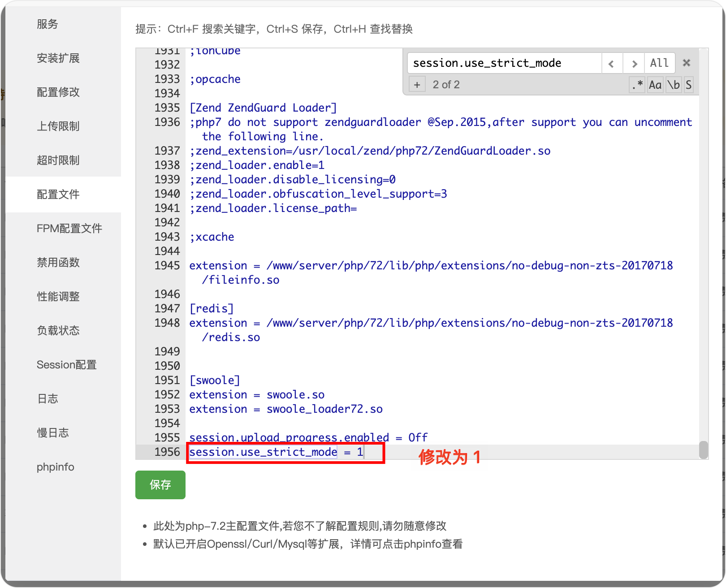
Task: Open 超时限制 settings tab
Action: tap(63, 160)
